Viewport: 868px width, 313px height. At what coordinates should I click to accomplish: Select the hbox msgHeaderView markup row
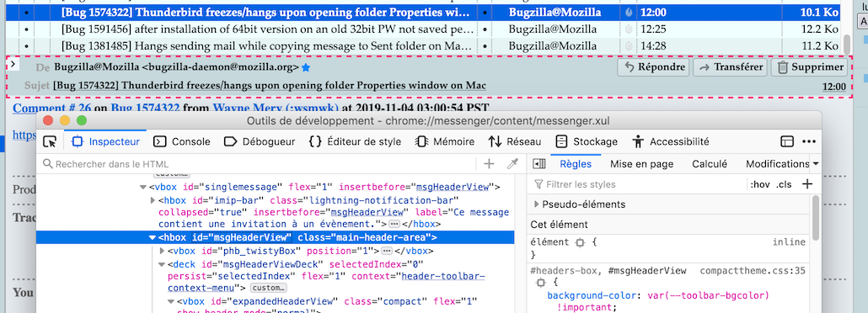click(x=275, y=238)
